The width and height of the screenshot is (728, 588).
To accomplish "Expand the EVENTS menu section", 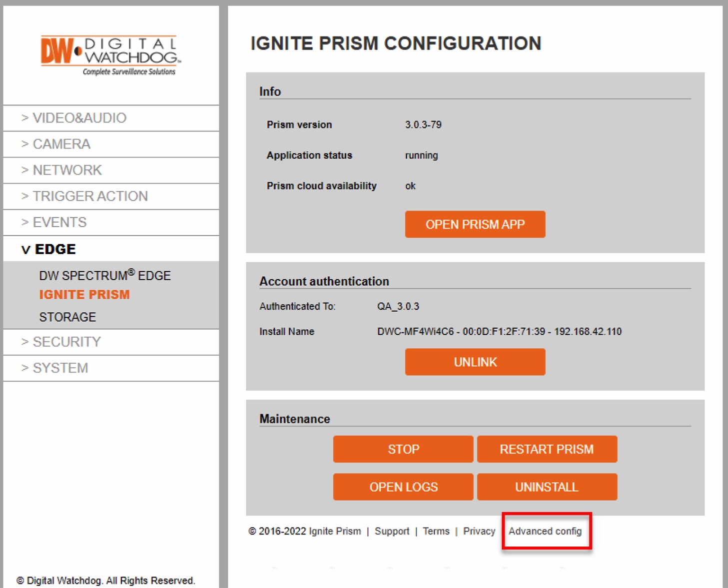I will pos(111,222).
